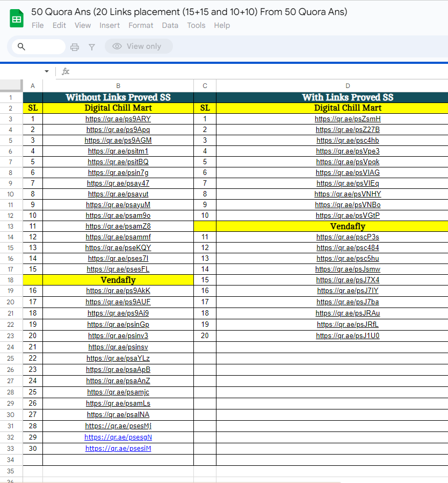
Task: Open link https://qr.ae/psZ27B
Action: coord(348,130)
